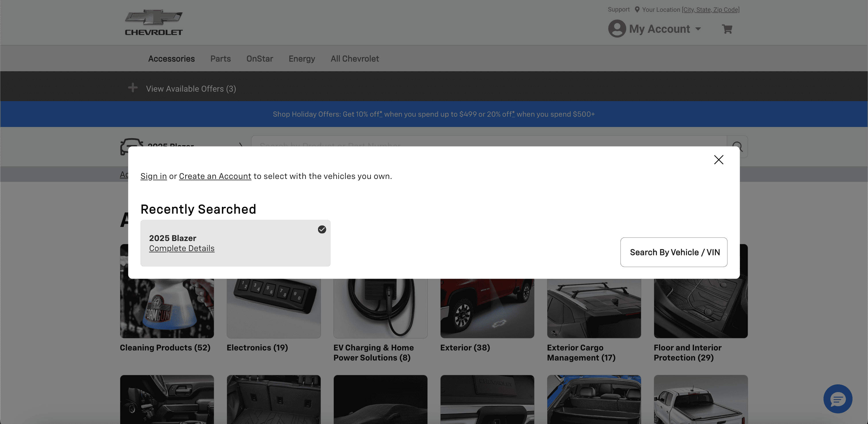Viewport: 868px width, 424px height.
Task: Click the plus icon beside offers
Action: pyautogui.click(x=133, y=88)
